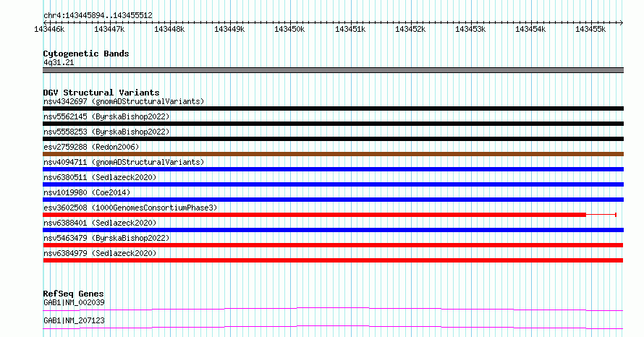Click the gray 4q31.21 cytogenetic band bar
This screenshot has height=337, width=644.
[x=333, y=71]
